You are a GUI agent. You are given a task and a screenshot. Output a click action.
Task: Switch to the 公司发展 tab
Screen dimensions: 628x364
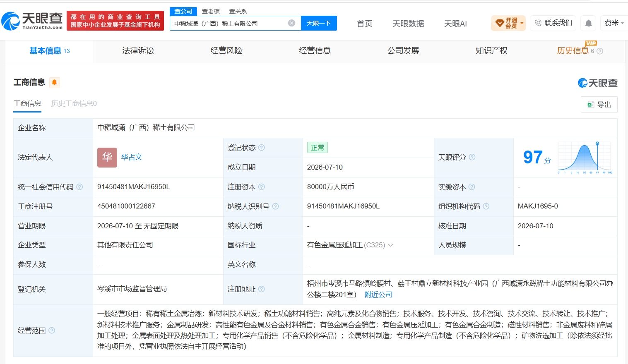[403, 51]
